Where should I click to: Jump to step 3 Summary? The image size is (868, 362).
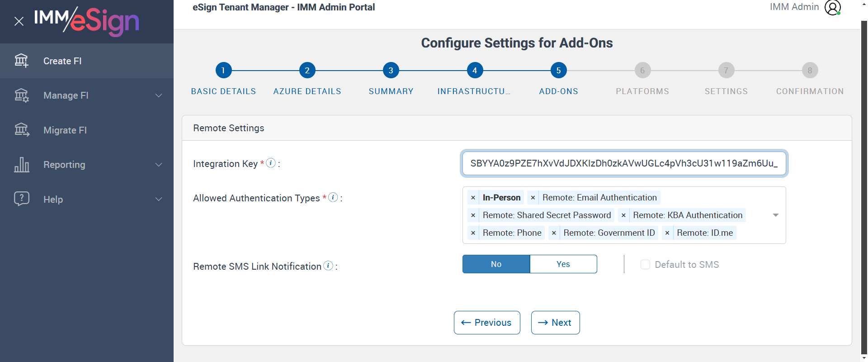click(391, 71)
